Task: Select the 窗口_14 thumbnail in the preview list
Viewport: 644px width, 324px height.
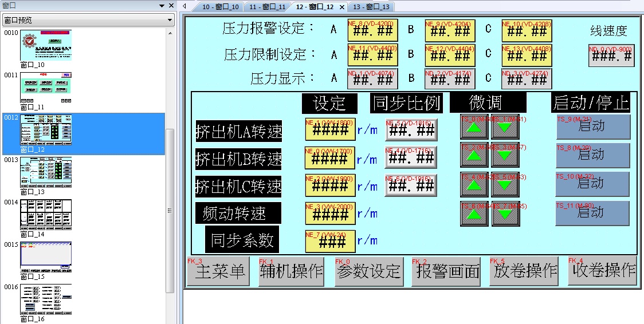Action: (x=46, y=215)
